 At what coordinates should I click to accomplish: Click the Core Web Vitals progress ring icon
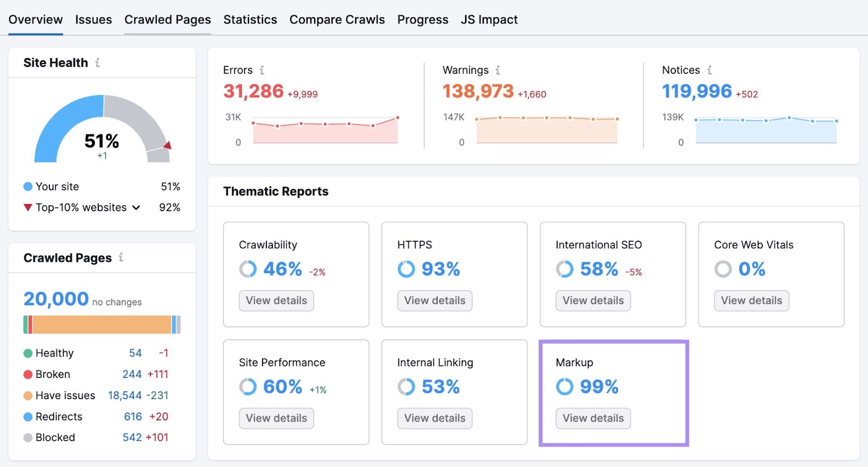tap(723, 269)
